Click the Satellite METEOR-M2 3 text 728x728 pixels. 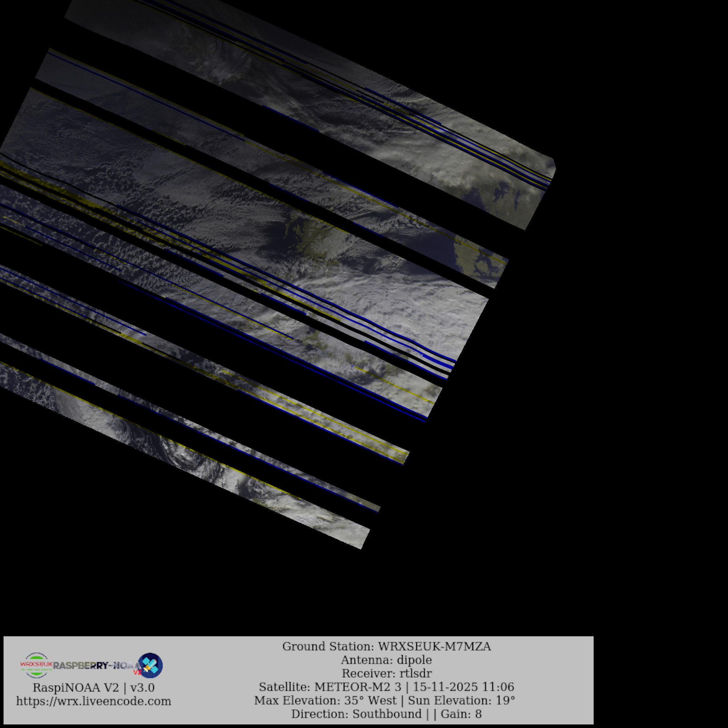coord(330,687)
